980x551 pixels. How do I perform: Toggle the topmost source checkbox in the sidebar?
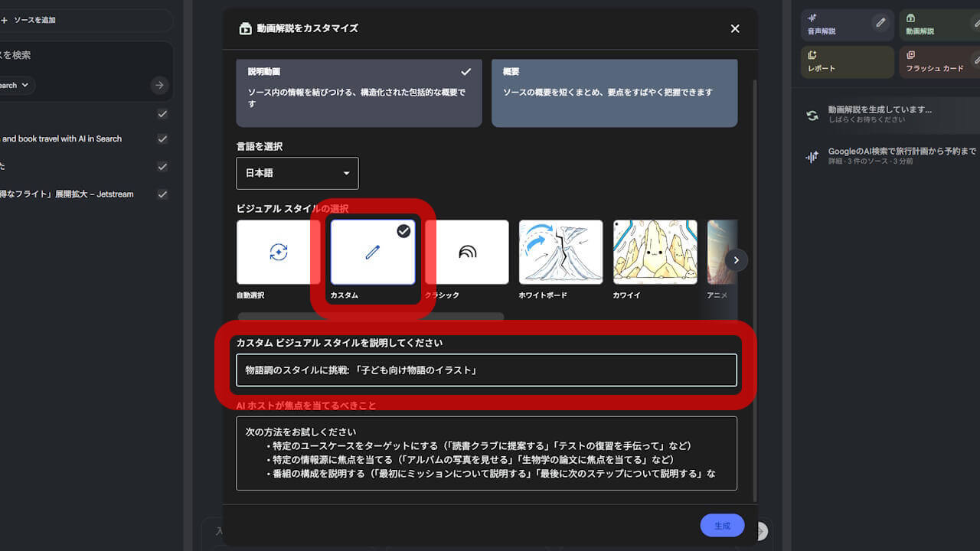[162, 113]
